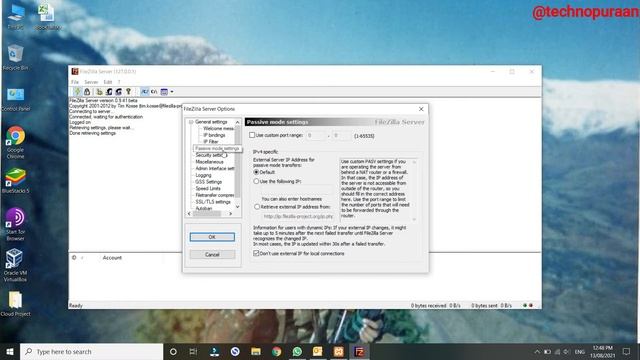The width and height of the screenshot is (640, 360).
Task: Click OK in Server Options dialog
Action: 212,237
